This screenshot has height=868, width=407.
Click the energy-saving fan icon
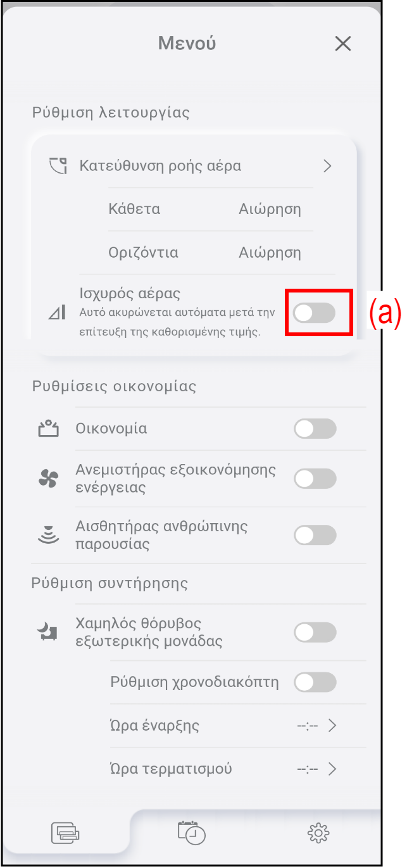tap(48, 479)
